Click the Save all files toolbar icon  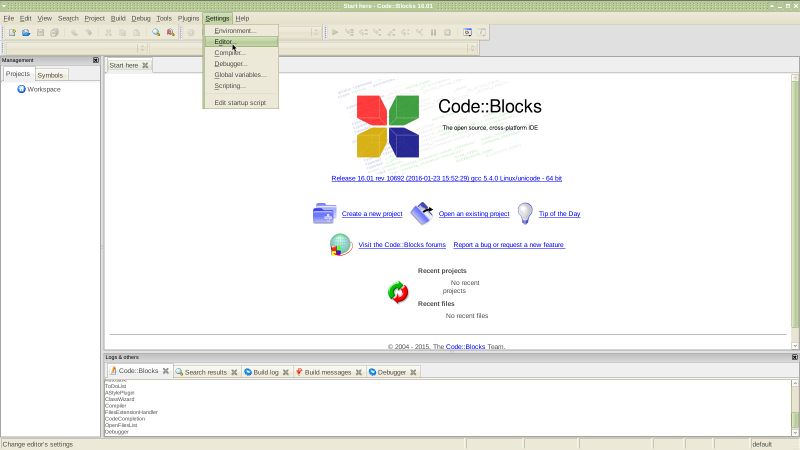click(55, 32)
